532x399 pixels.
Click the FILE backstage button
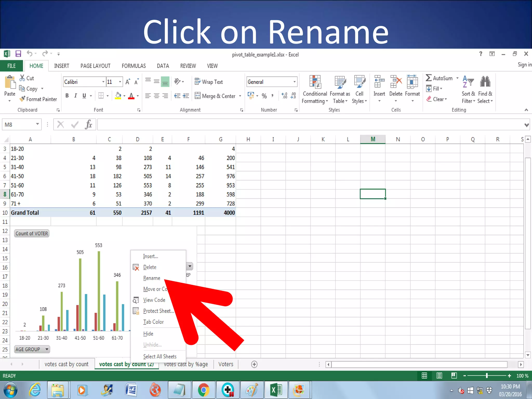point(11,66)
